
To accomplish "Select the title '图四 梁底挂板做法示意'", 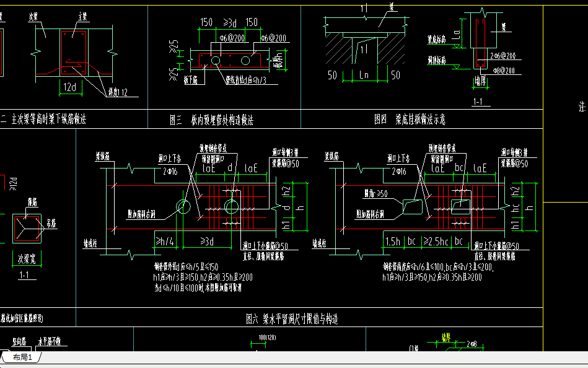I will (410, 120).
